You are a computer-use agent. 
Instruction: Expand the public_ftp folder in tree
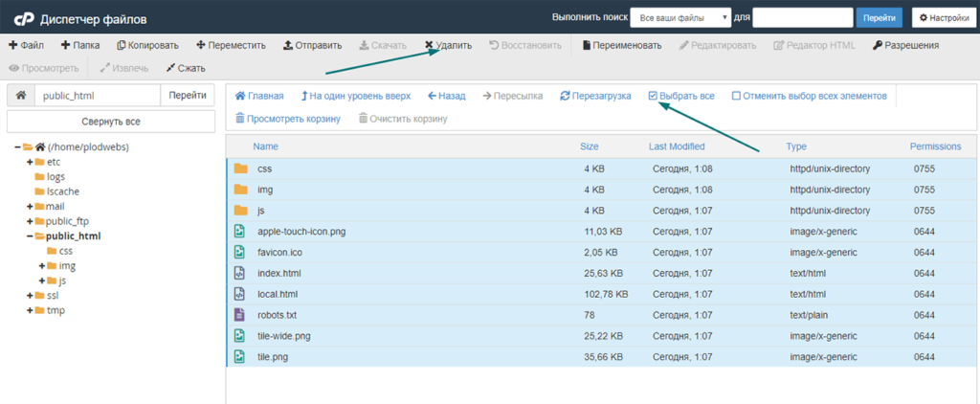tap(30, 221)
